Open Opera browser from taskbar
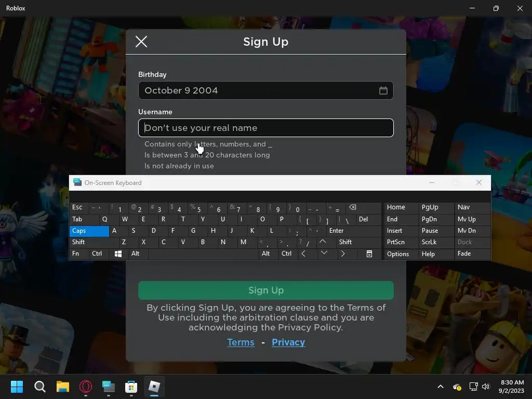The image size is (532, 399). [86, 387]
